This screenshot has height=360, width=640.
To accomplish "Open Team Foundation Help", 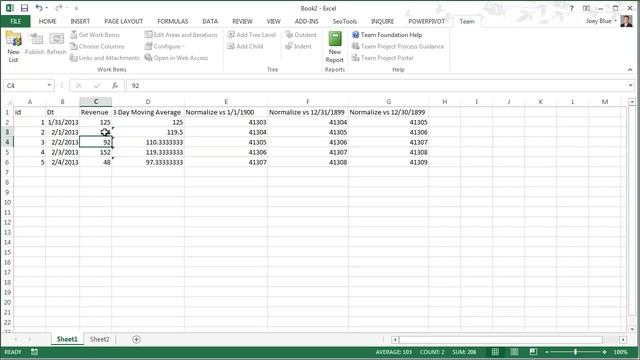I will coord(387,35).
